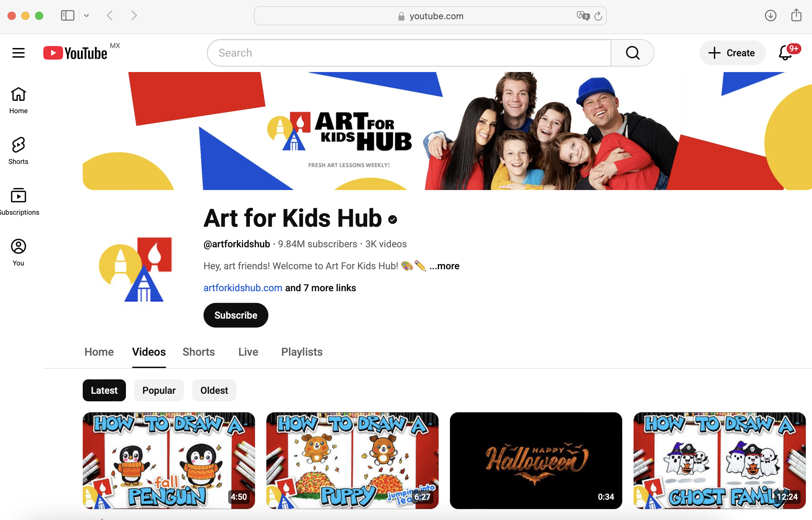Select the Oldest filter chip
Screen dimensions: 812x520
214,390
